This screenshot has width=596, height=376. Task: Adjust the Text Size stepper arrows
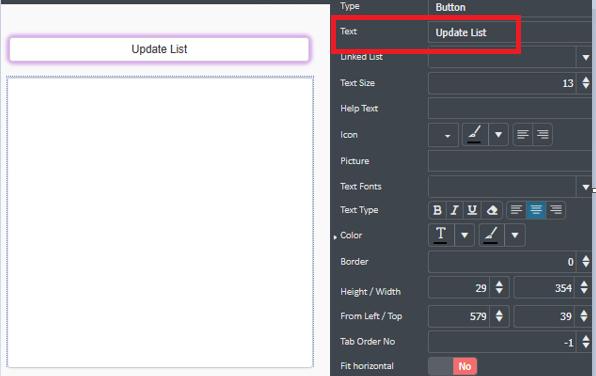click(x=586, y=83)
